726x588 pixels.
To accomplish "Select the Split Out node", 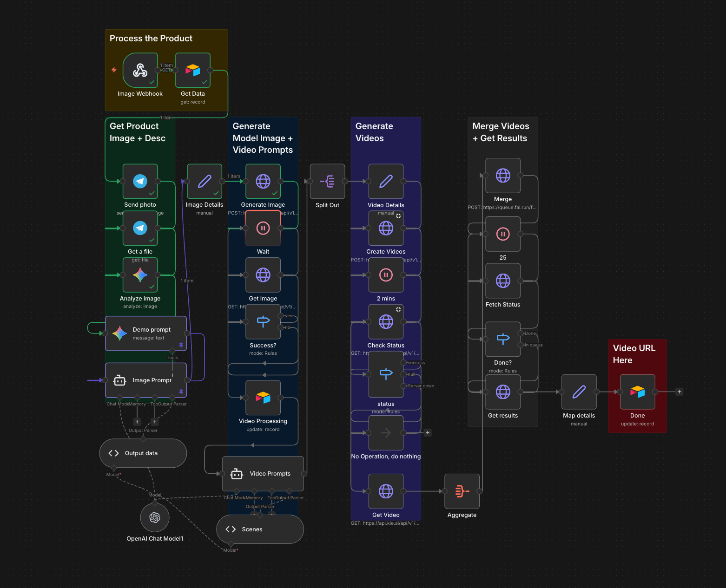I will pyautogui.click(x=327, y=181).
